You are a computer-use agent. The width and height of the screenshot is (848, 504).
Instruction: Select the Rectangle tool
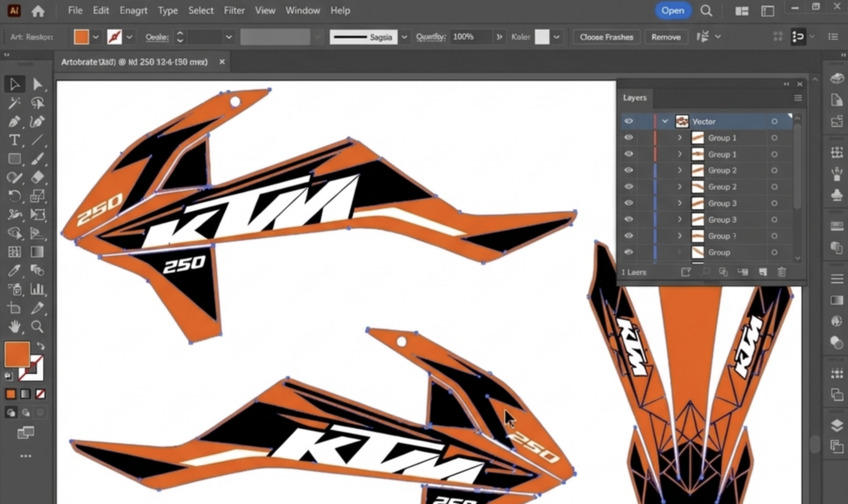coord(14,157)
